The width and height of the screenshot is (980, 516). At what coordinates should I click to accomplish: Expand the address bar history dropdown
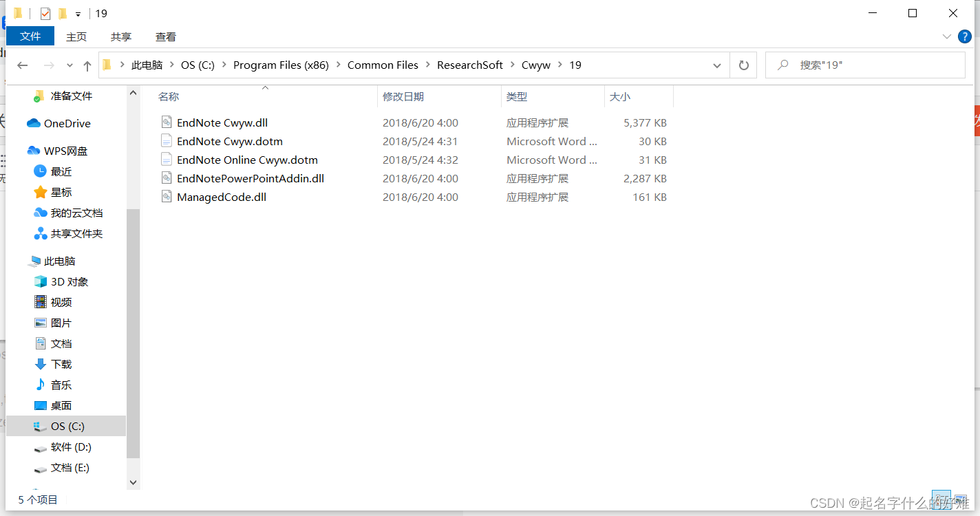[716, 65]
